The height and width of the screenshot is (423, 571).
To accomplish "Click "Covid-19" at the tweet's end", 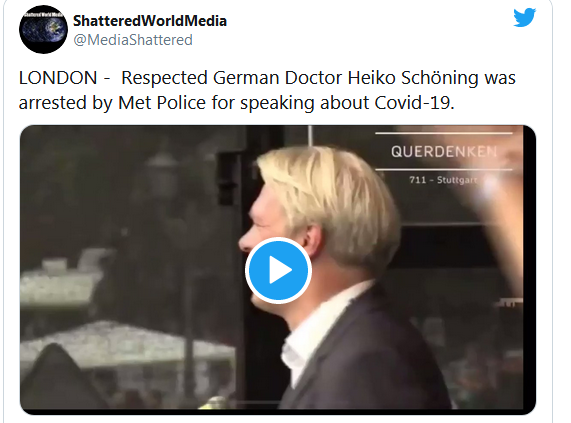I will (414, 103).
